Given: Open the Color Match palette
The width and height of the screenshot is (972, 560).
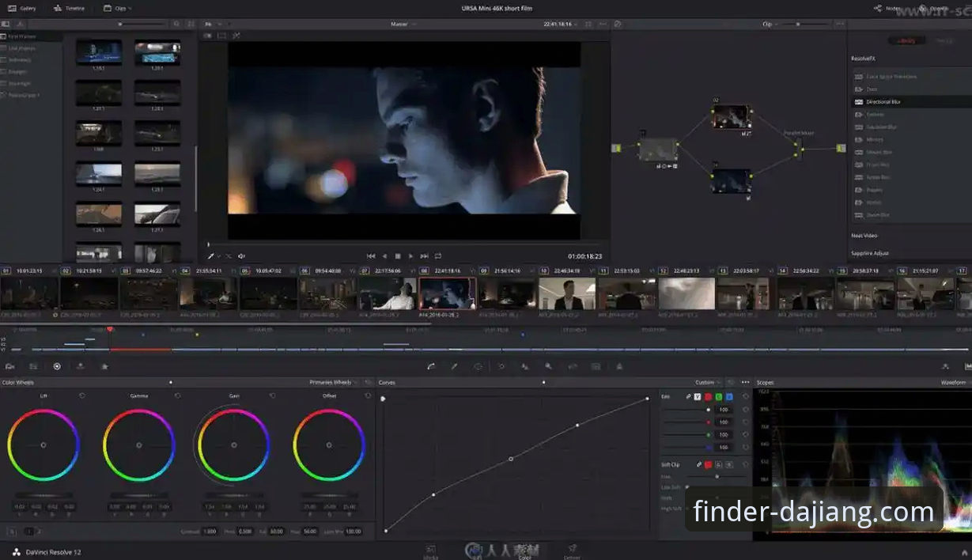Looking at the screenshot, I should (33, 366).
